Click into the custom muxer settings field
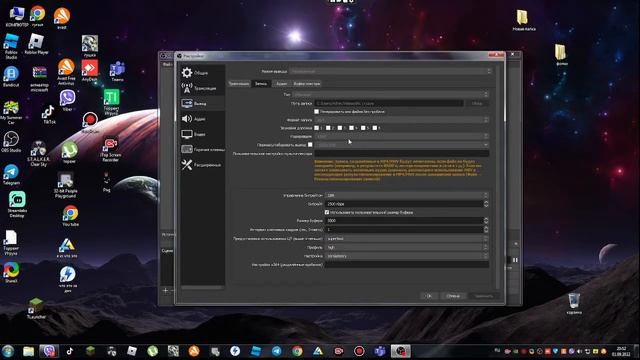The height and width of the screenshot is (360, 640). 401,153
